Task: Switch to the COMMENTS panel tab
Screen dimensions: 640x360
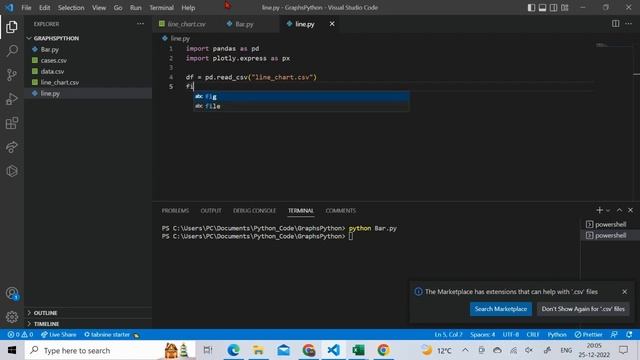Action: click(340, 211)
